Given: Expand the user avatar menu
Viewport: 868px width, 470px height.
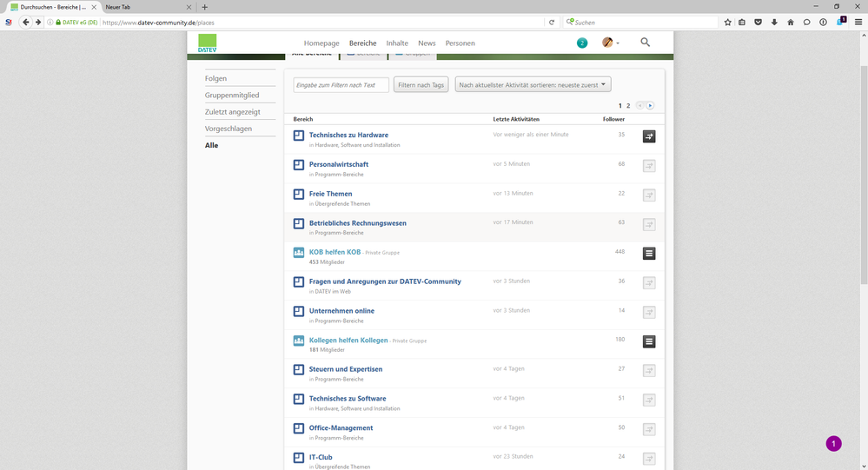Looking at the screenshot, I should coord(611,43).
